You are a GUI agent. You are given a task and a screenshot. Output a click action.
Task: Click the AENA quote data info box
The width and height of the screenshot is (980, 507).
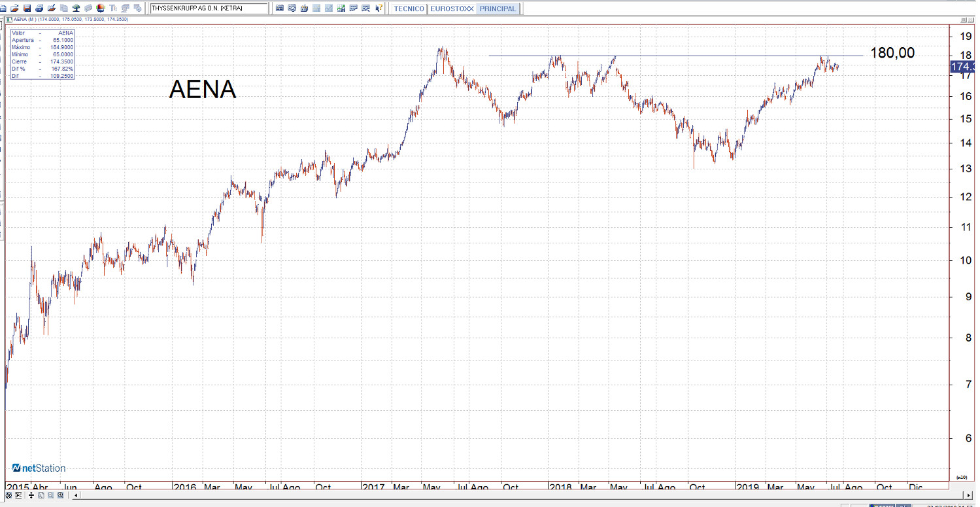[x=42, y=54]
